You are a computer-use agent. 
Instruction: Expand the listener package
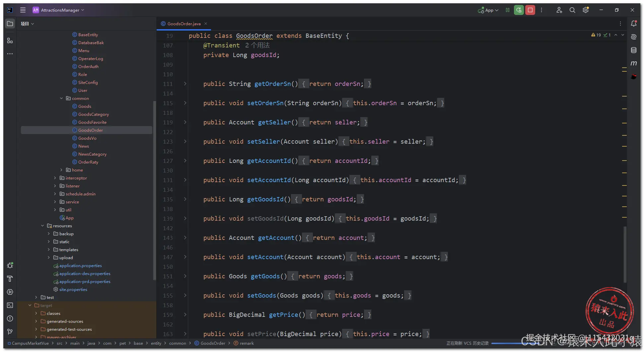(x=55, y=186)
